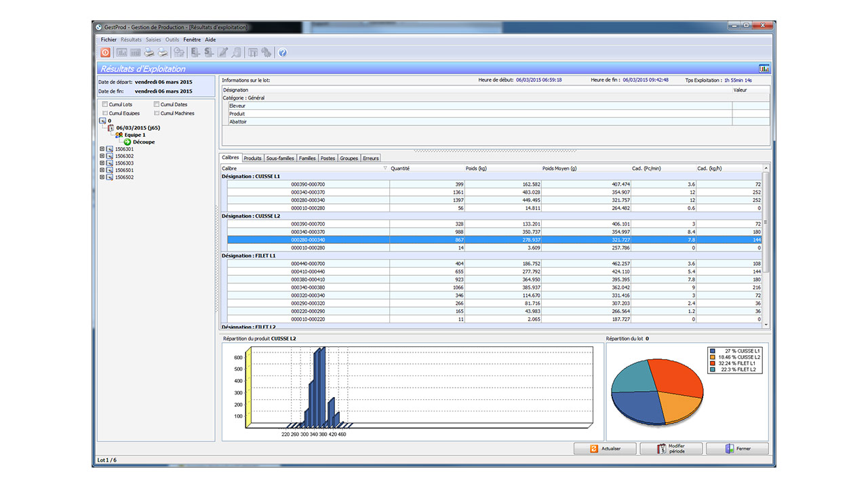Click the orange CUISSE L2 legend swatch

click(x=712, y=357)
